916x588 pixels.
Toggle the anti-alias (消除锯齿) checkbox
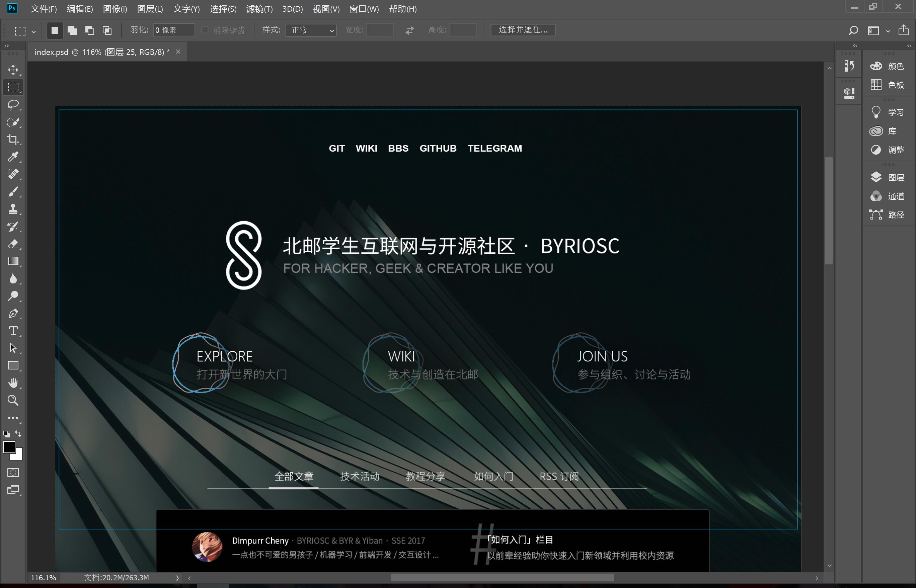click(x=205, y=30)
